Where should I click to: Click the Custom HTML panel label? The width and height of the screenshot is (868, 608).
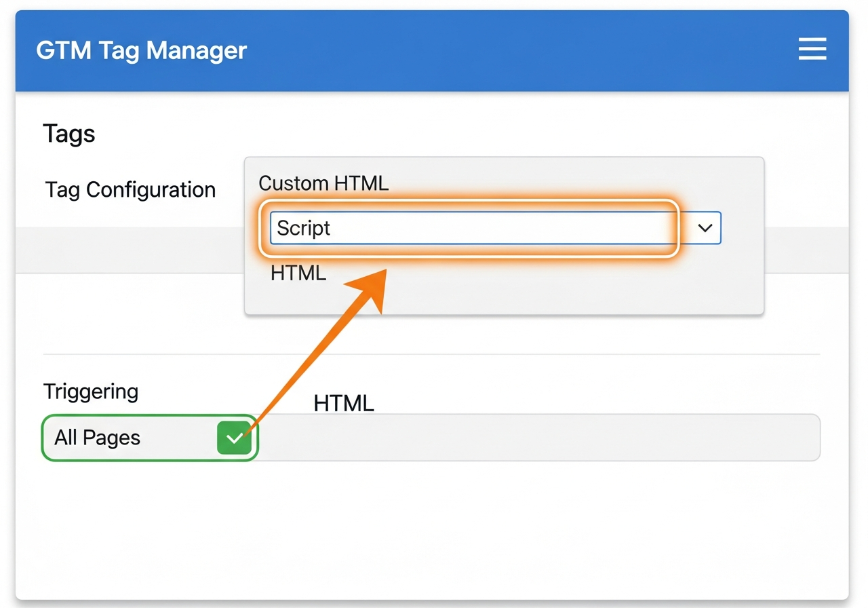click(323, 183)
